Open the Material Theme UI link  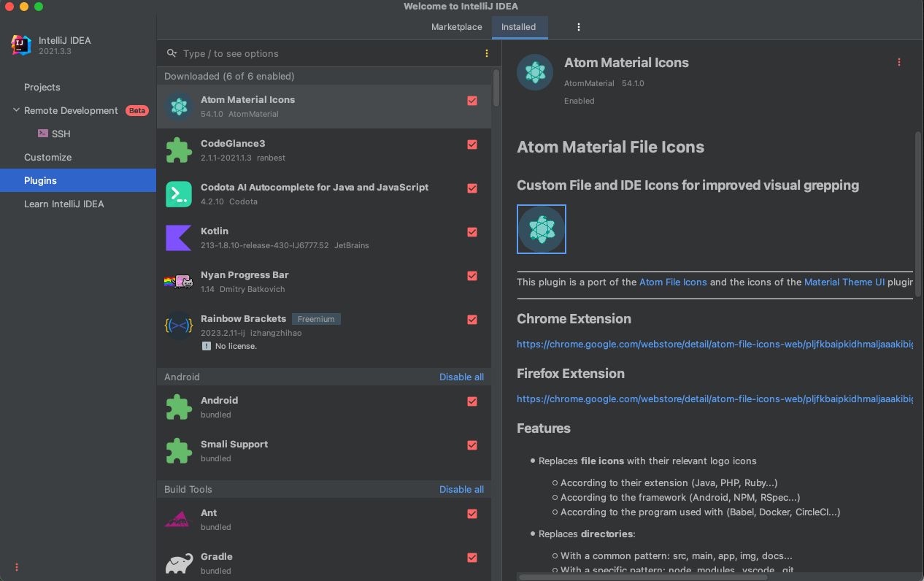pos(844,282)
